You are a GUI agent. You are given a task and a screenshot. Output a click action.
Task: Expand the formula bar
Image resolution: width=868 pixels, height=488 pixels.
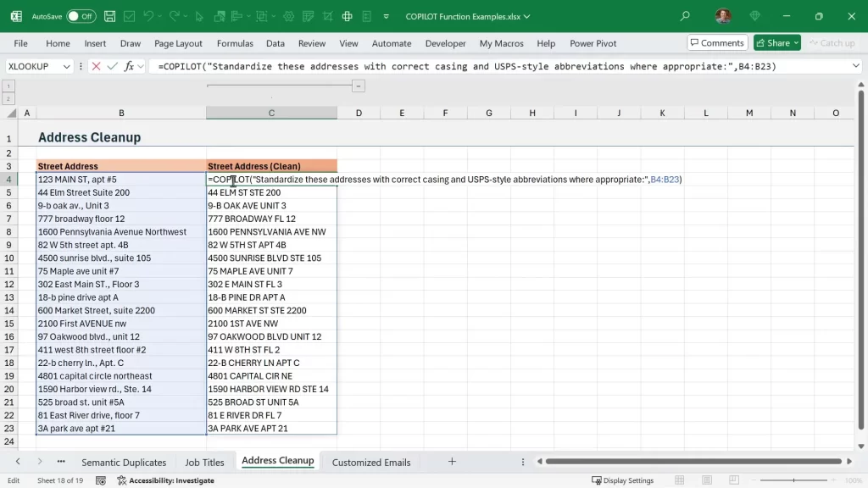pos(856,66)
